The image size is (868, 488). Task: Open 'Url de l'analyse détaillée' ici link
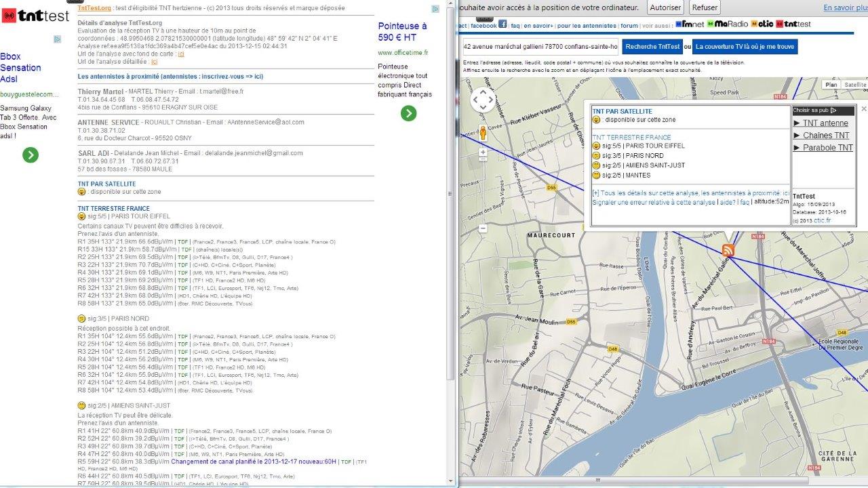[154, 62]
